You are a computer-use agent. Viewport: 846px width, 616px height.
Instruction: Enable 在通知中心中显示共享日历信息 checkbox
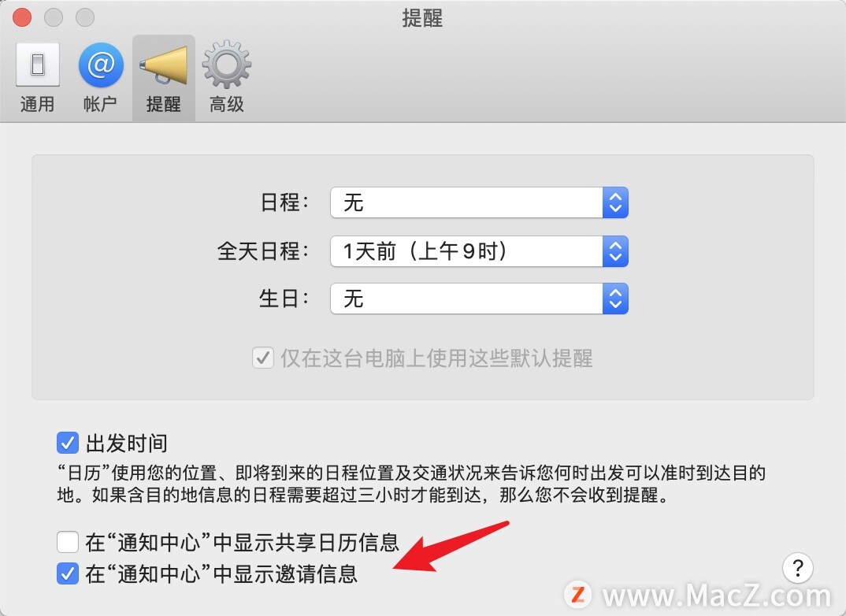pyautogui.click(x=68, y=542)
